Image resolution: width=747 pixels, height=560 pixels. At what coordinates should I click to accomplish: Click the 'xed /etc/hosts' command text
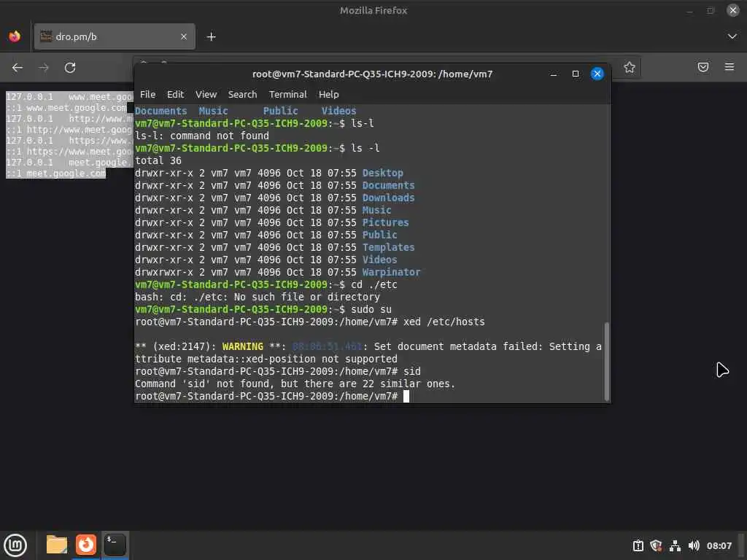click(444, 322)
